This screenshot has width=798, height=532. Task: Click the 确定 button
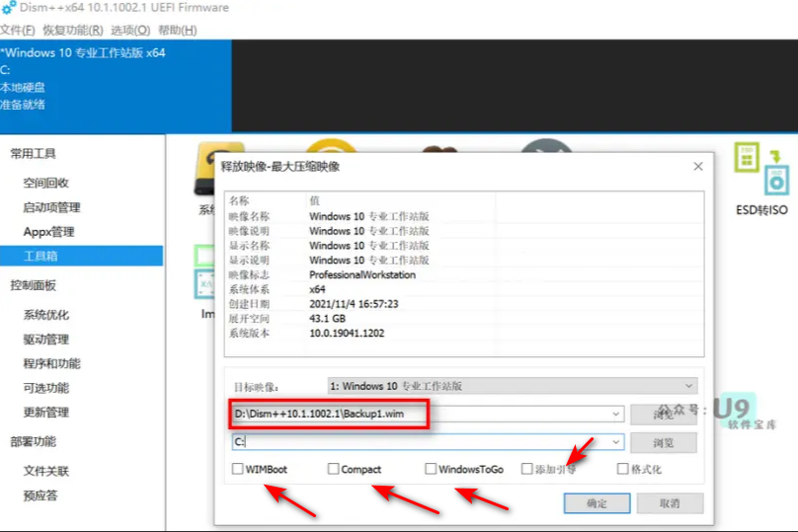tap(597, 503)
